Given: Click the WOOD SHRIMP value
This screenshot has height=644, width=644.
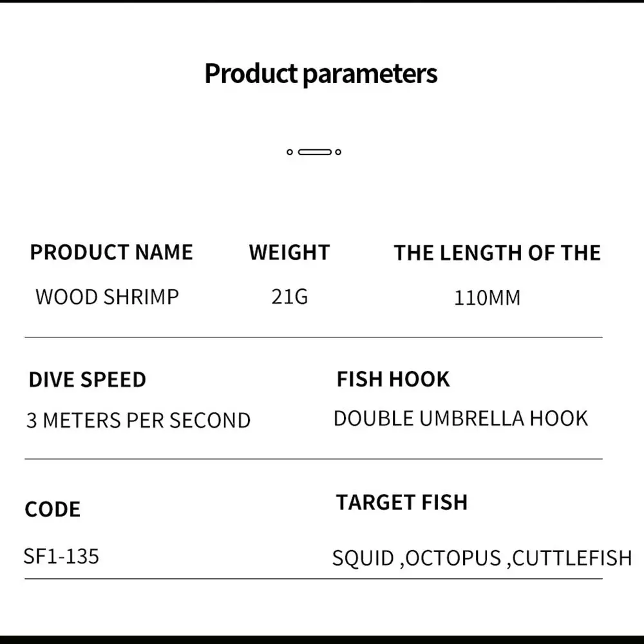Looking at the screenshot, I should click(107, 297).
